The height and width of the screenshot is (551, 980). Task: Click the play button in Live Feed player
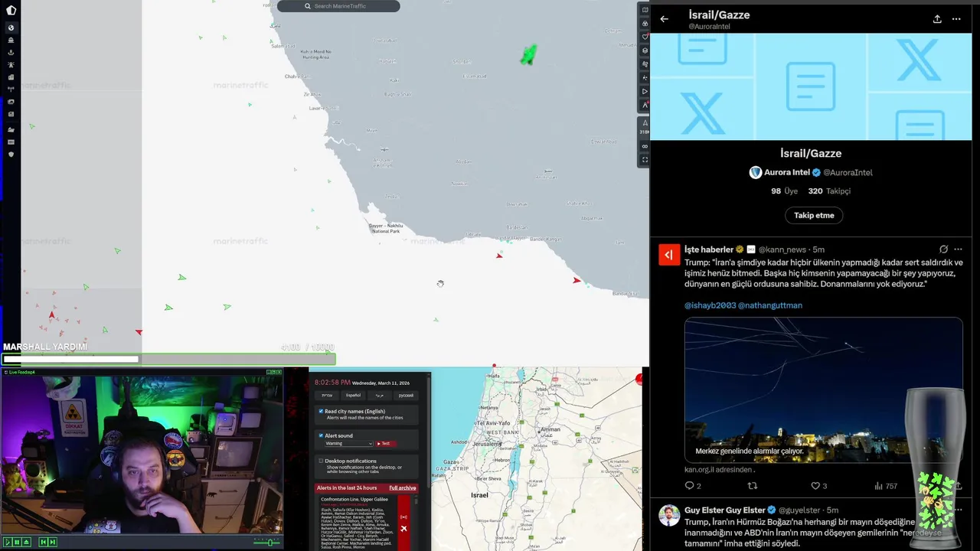coord(8,542)
